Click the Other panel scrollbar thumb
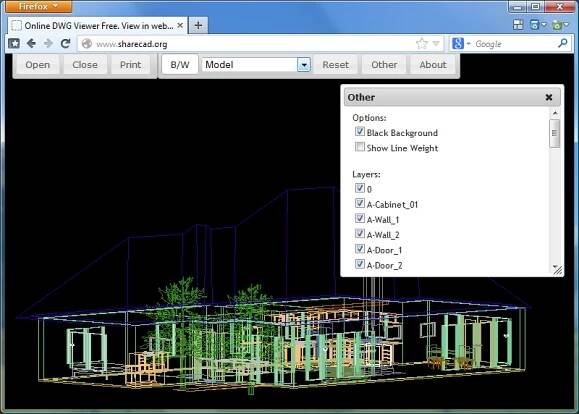 554,133
